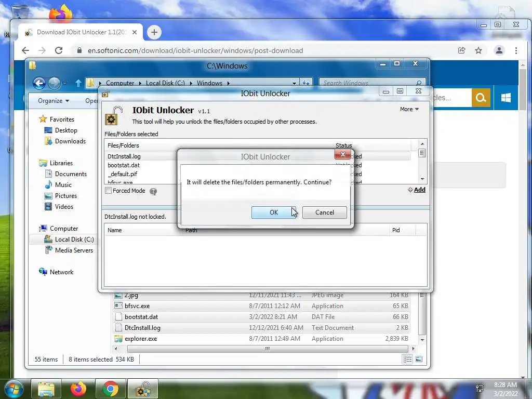Open Libraries in the navigation pane
Screen dimensions: 532x399
point(61,163)
